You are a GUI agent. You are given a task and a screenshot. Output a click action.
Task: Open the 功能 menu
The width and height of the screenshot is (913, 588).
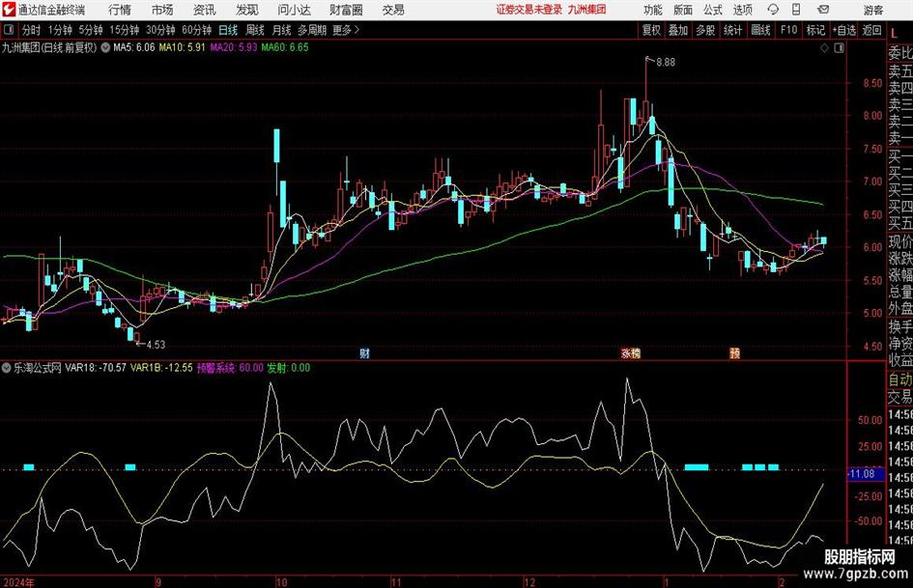653,10
